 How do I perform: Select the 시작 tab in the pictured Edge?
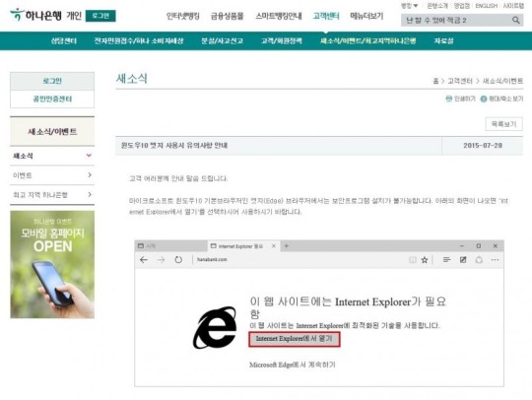click(170, 246)
